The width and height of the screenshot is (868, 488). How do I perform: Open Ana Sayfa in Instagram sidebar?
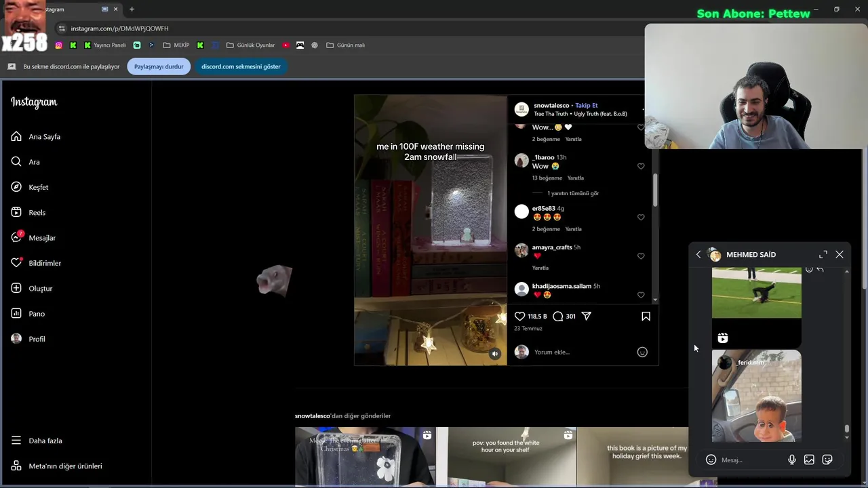(x=36, y=137)
